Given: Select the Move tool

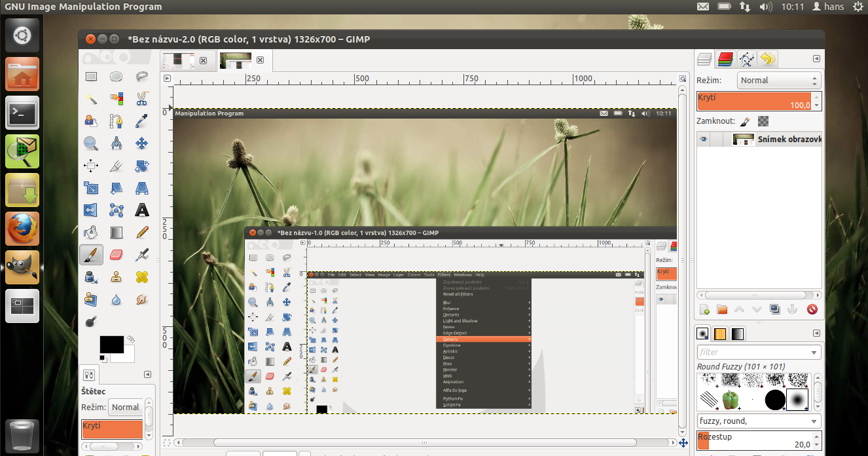Looking at the screenshot, I should (141, 143).
